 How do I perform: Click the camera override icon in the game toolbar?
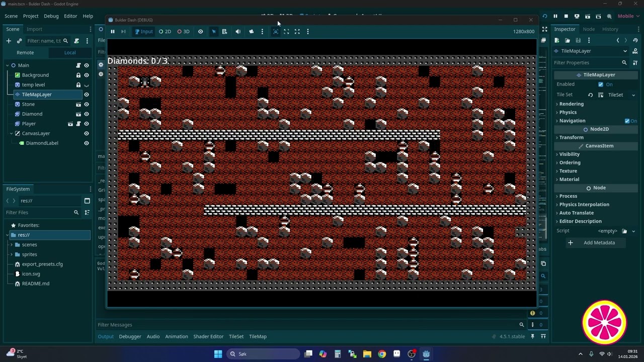(251, 31)
